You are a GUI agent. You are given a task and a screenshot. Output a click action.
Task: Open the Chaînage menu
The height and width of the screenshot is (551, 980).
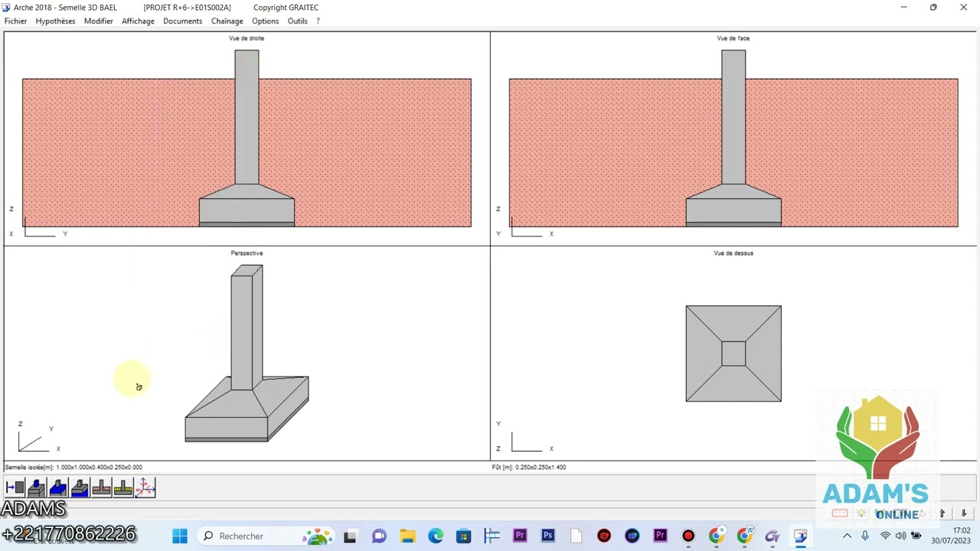227,21
